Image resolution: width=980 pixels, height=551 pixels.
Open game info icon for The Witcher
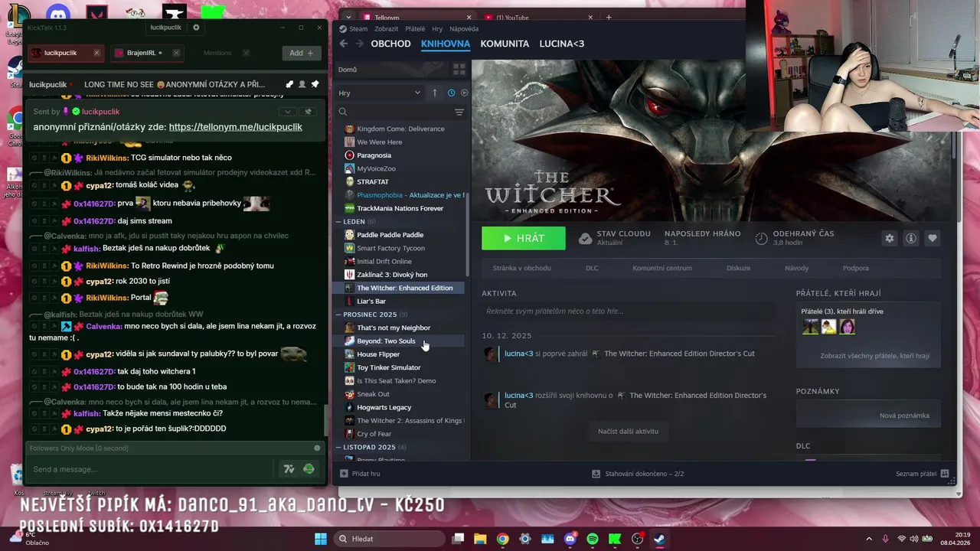coord(911,238)
